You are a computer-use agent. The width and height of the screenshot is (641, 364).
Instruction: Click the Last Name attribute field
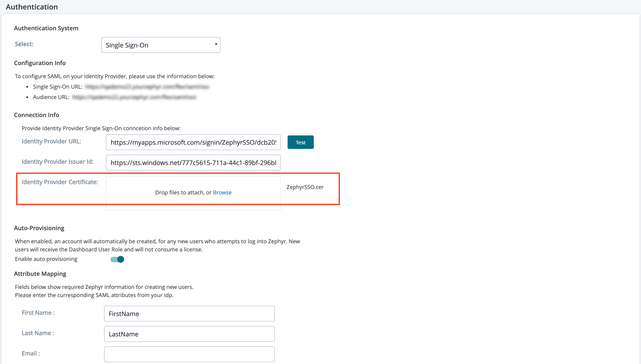click(x=189, y=334)
